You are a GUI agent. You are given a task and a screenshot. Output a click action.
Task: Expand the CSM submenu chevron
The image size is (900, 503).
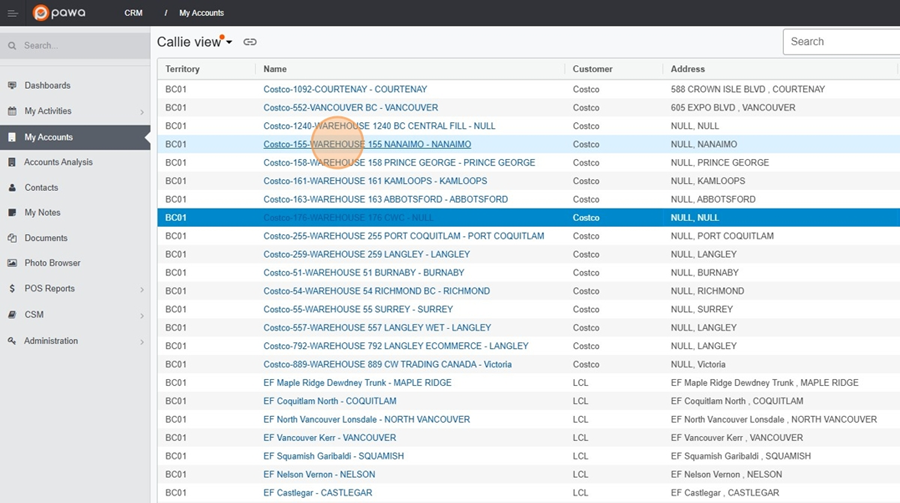pyautogui.click(x=142, y=316)
